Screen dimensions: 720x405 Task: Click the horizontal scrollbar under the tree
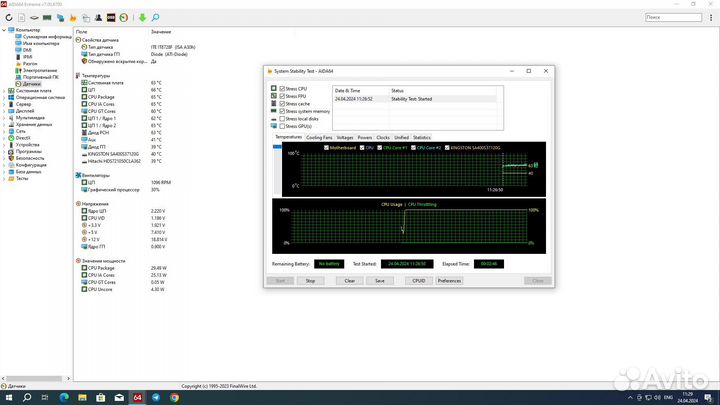(x=36, y=378)
